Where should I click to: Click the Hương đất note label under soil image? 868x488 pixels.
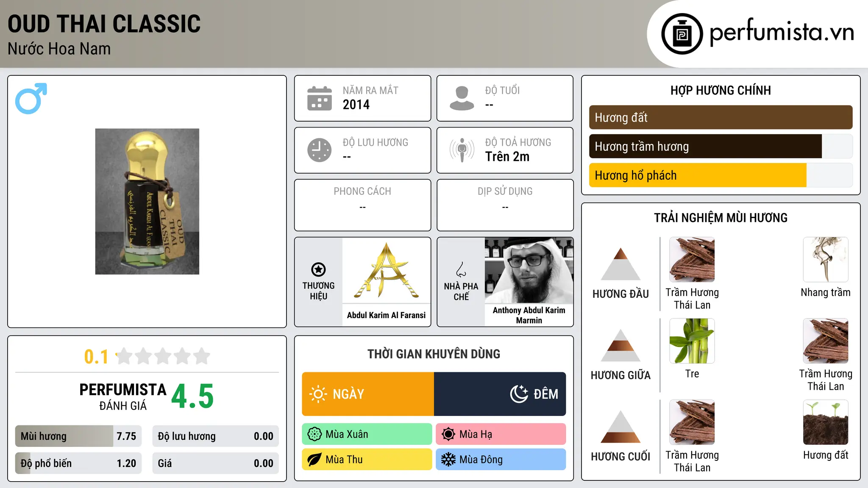pos(826,455)
